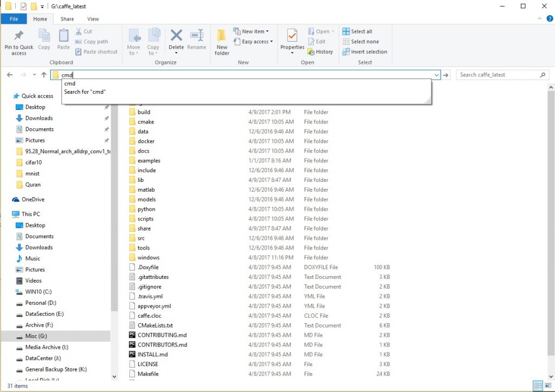Open the View ribbon tab
Viewport: 555px width, 392px height.
point(93,19)
